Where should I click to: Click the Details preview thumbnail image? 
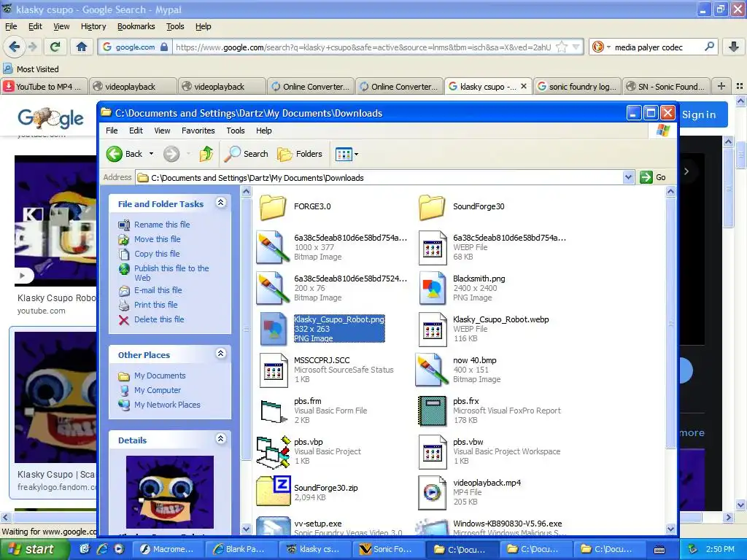[x=170, y=492]
